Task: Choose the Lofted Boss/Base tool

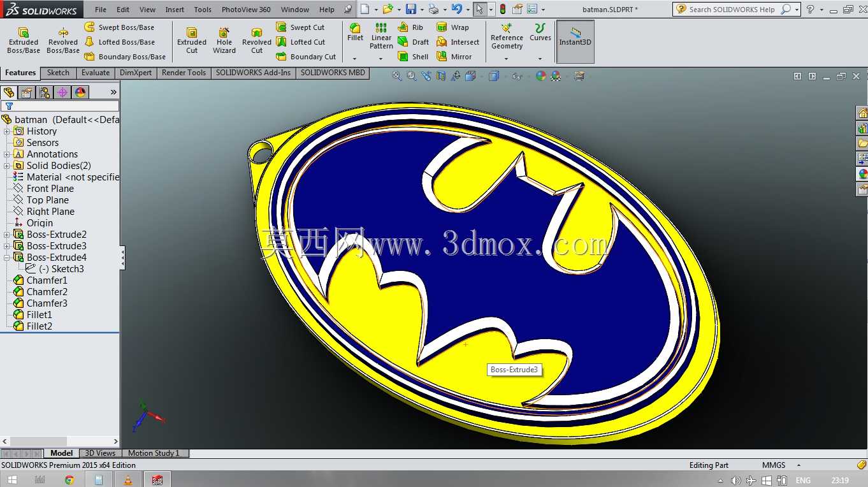Action: (x=119, y=42)
